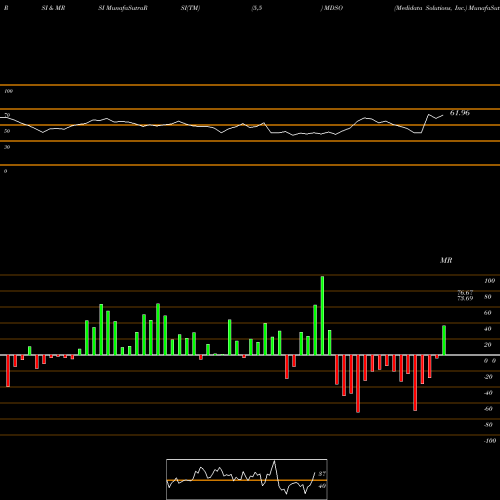
Task: Click the MR axis label -100
Action: tap(490, 441)
